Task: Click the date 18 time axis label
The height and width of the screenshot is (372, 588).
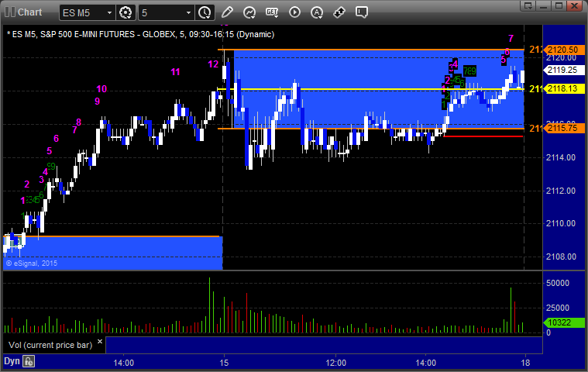Action: pyautogui.click(x=525, y=363)
